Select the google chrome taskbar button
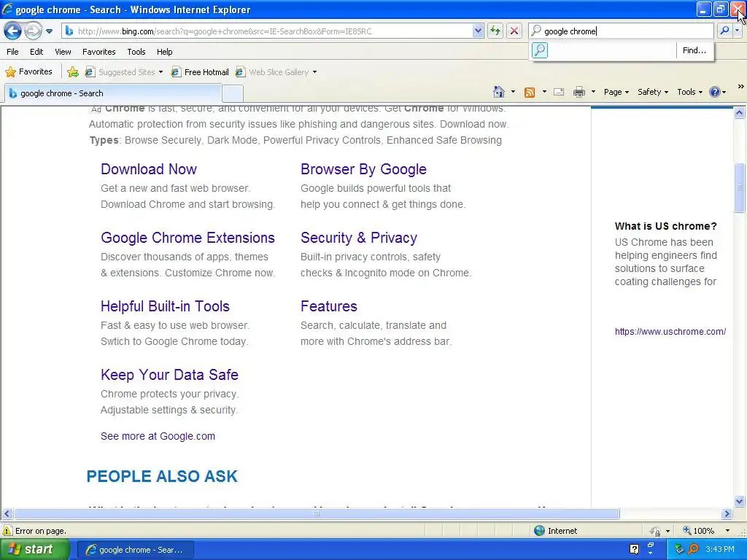Viewport: 747px width, 560px height. (135, 550)
